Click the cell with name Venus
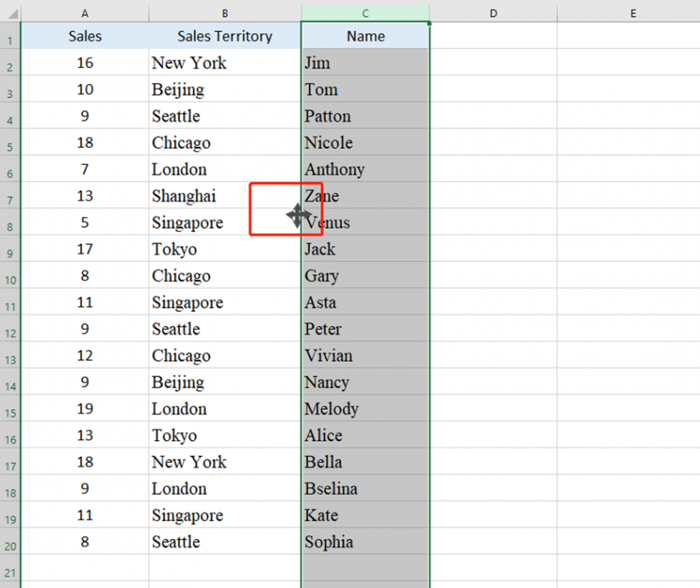 [x=364, y=222]
